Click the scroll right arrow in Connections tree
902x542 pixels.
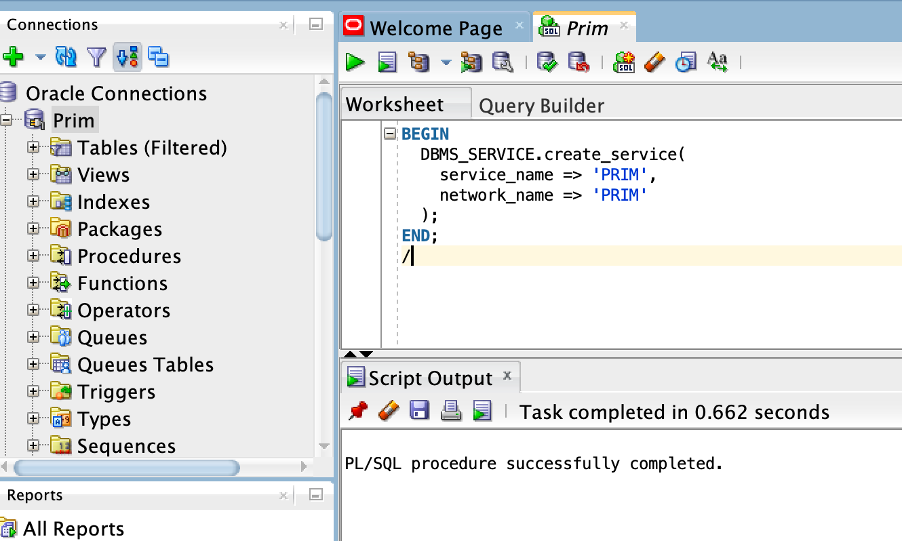[x=304, y=467]
